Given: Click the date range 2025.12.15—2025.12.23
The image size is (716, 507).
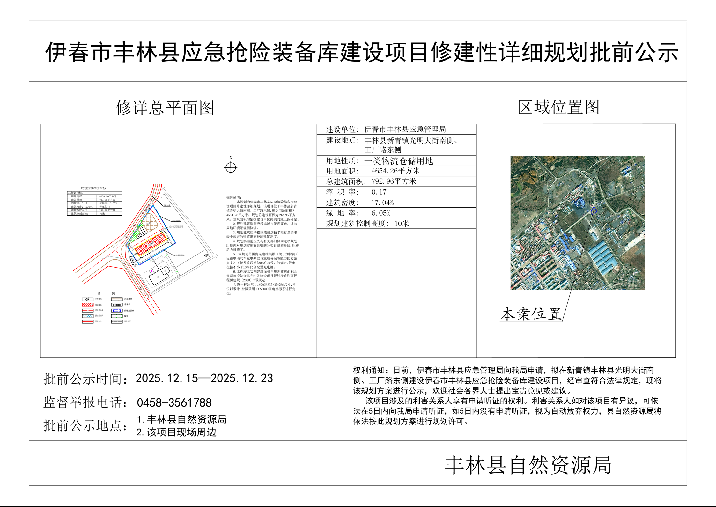Looking at the screenshot, I should [204, 380].
